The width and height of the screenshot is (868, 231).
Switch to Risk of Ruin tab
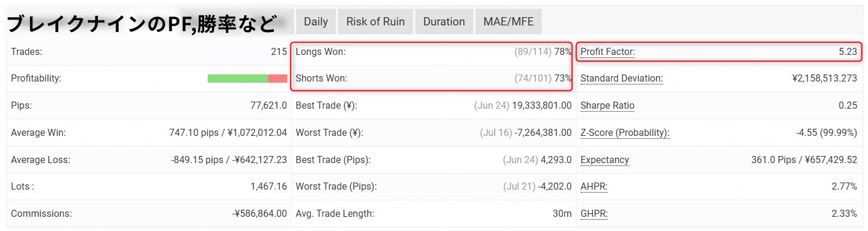375,22
